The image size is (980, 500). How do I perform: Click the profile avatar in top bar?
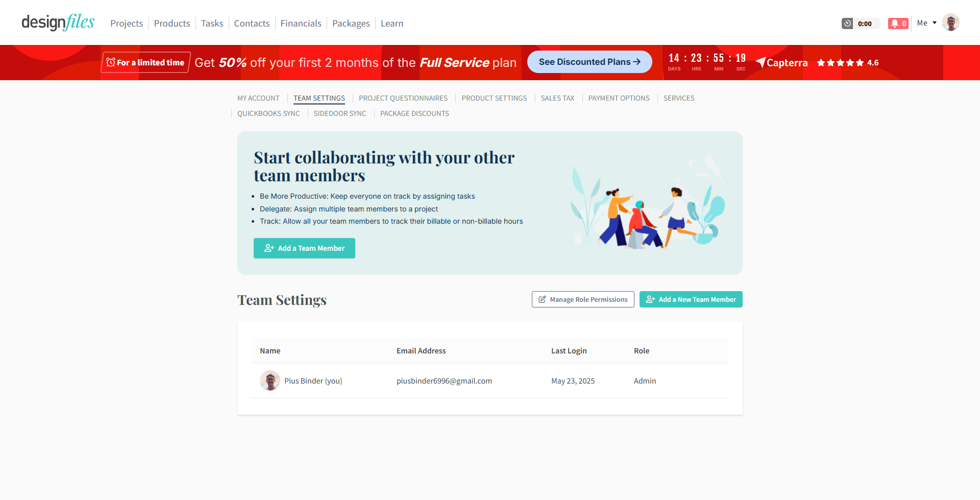tap(950, 22)
